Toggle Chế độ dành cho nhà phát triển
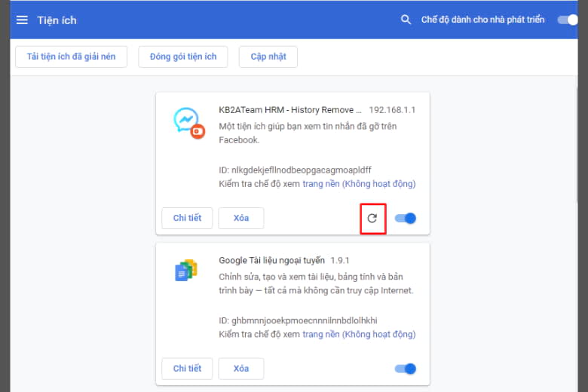Viewport: 588px width, 392px height. 568,20
